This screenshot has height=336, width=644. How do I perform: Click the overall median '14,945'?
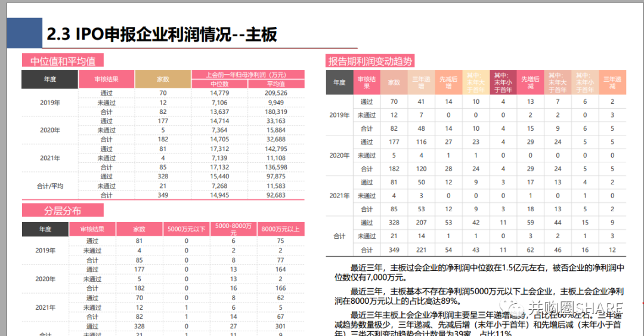[219, 195]
